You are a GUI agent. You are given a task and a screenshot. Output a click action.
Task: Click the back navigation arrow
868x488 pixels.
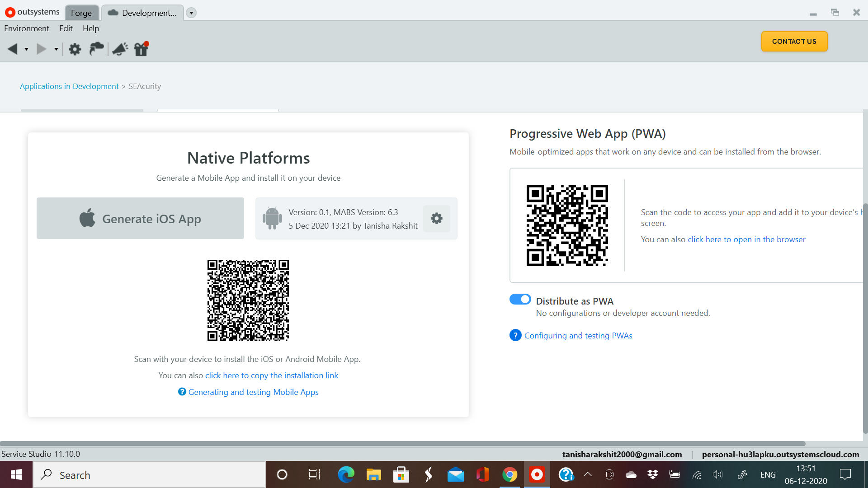13,49
